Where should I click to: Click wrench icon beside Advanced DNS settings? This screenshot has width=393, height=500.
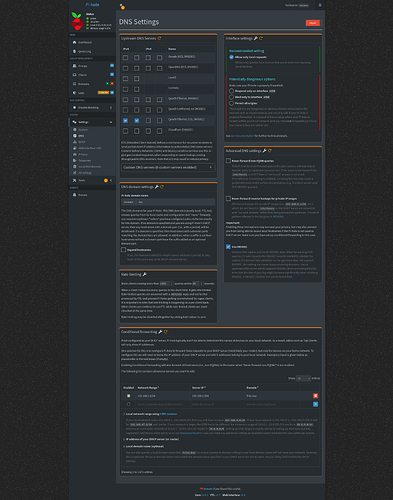(x=264, y=151)
